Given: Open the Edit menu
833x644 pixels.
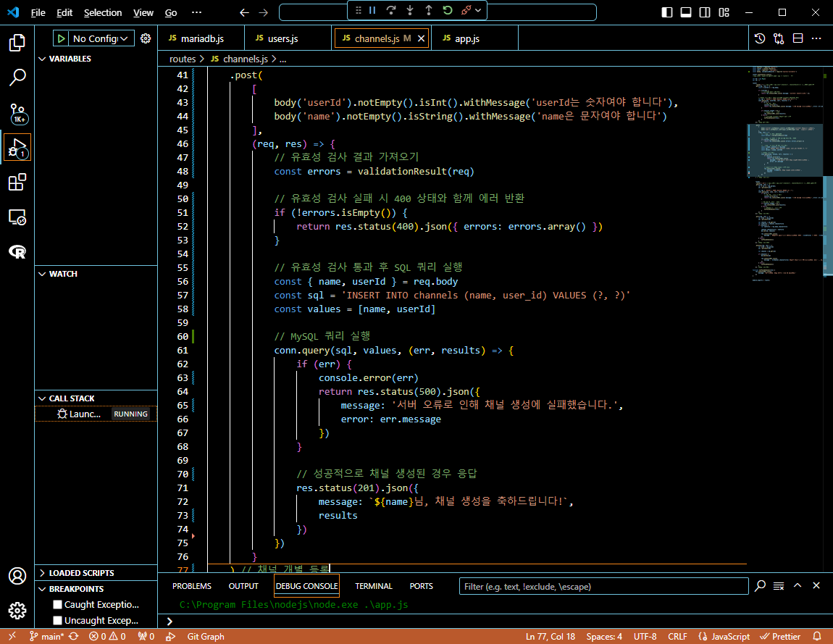Looking at the screenshot, I should click(64, 13).
